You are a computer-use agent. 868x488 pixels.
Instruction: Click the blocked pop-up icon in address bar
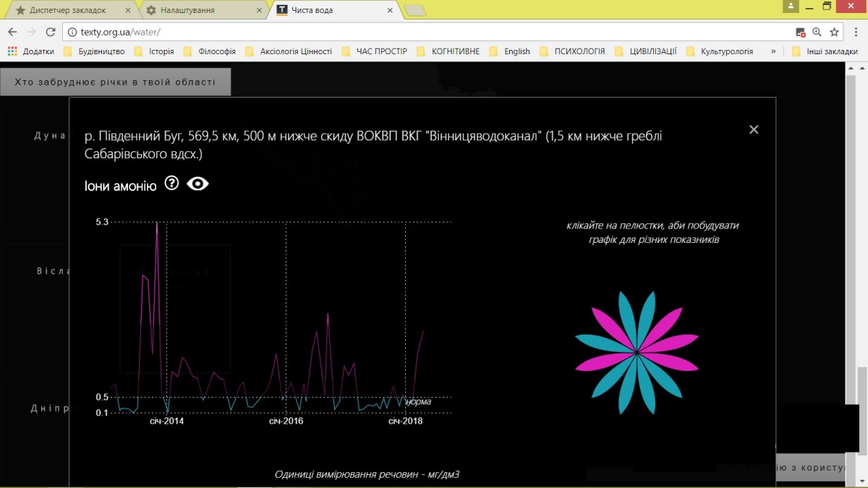pyautogui.click(x=800, y=32)
